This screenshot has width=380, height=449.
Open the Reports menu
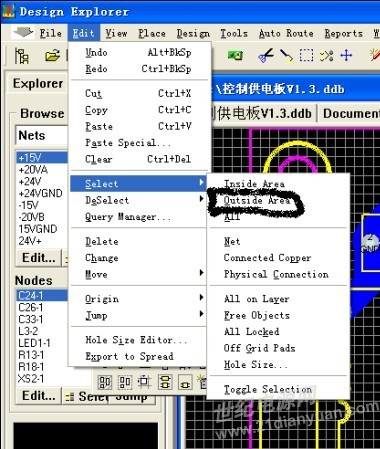(344, 33)
